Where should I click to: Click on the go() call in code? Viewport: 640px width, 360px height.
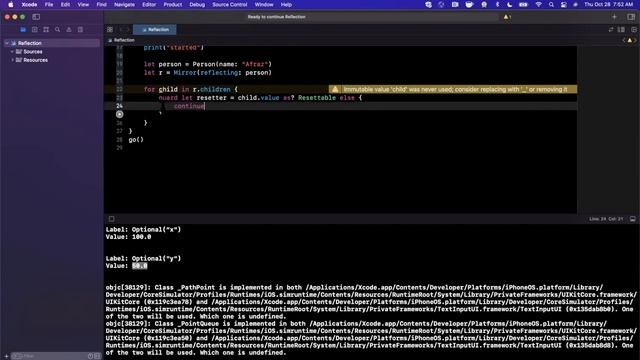[136, 140]
